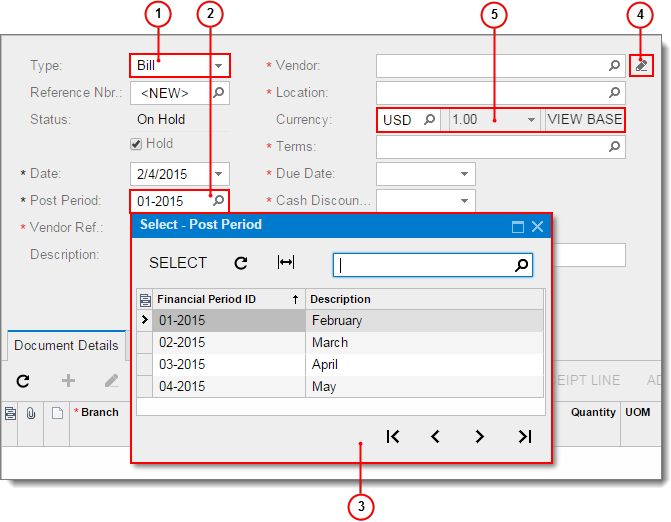Click the February description cell
The image size is (671, 522).
point(425,320)
